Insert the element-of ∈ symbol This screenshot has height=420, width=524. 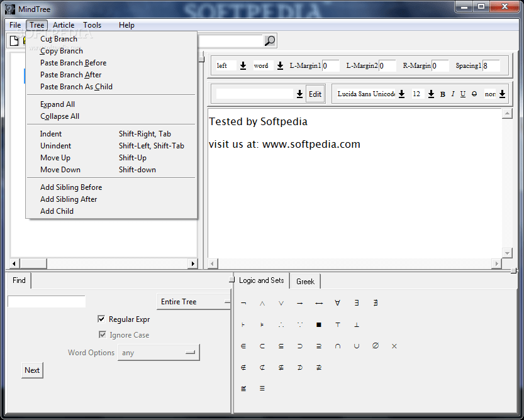click(x=243, y=346)
